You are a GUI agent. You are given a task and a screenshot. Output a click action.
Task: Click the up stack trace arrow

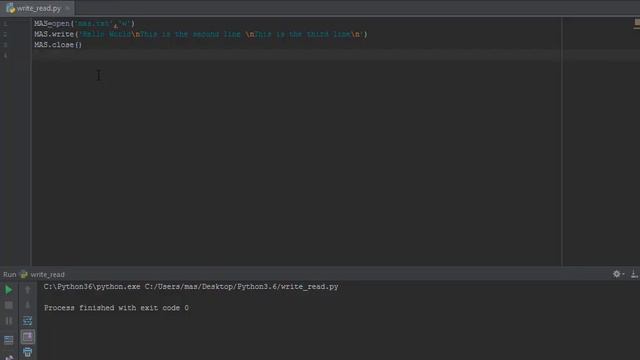click(27, 290)
